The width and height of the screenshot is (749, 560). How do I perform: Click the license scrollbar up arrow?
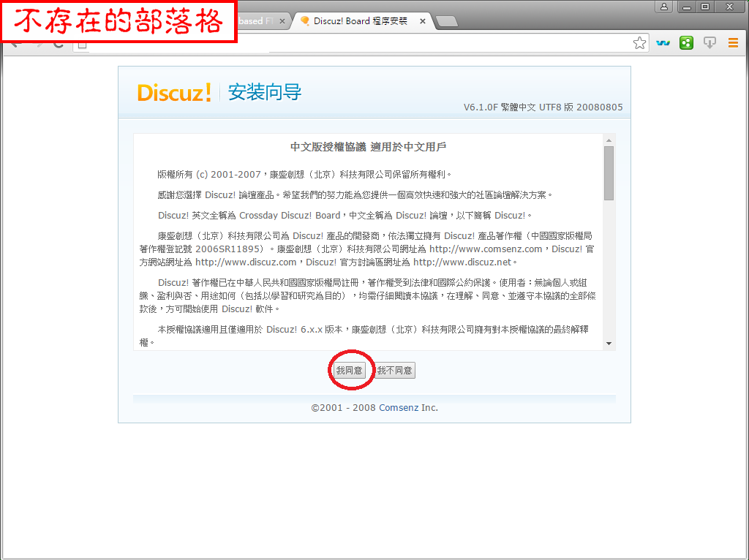coord(609,140)
